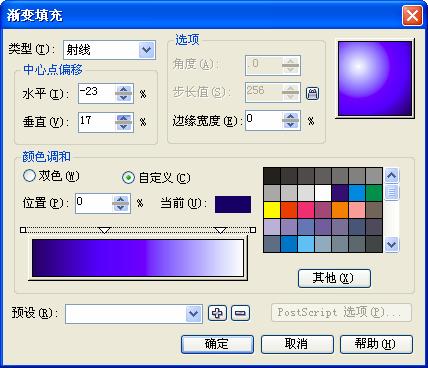Click the lock icon beside 步长值
The image size is (428, 368).
(x=312, y=93)
